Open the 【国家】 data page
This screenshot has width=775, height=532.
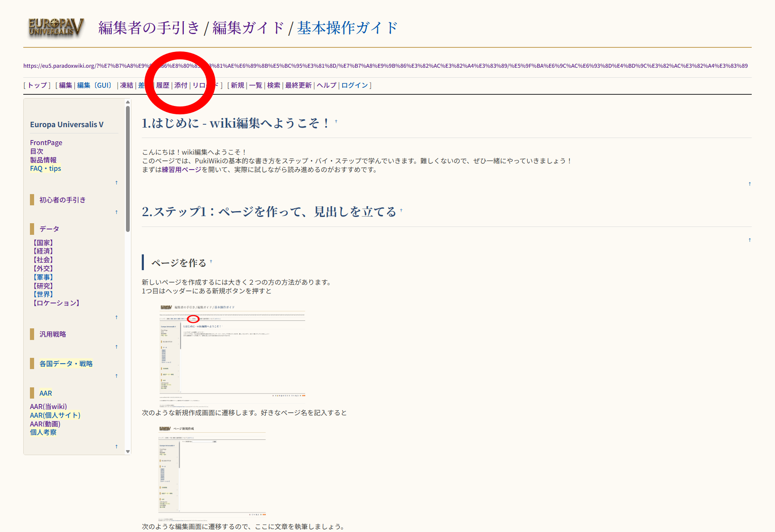[x=42, y=242]
